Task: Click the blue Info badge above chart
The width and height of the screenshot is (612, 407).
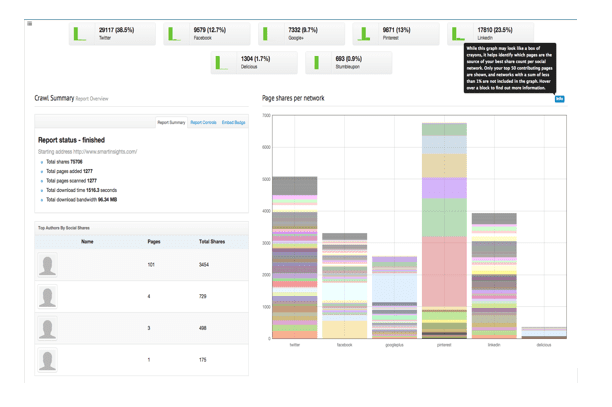Action: 559,99
